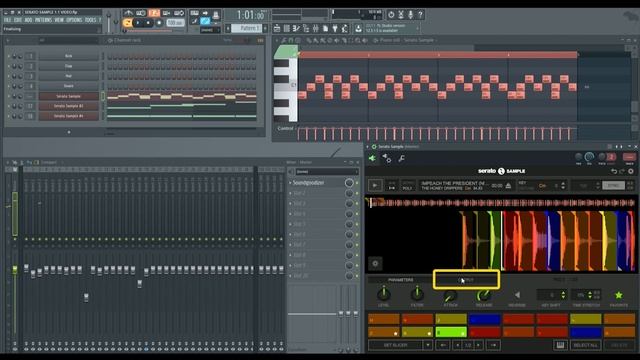The image size is (640, 360).
Task: Click the power-shaped icon in top toolbar
Action: 391,15
